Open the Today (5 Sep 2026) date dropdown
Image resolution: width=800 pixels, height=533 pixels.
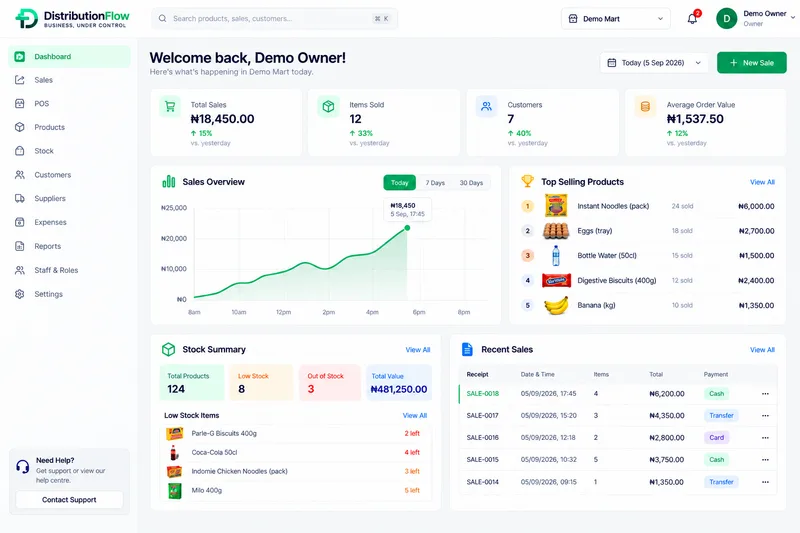pyautogui.click(x=654, y=63)
